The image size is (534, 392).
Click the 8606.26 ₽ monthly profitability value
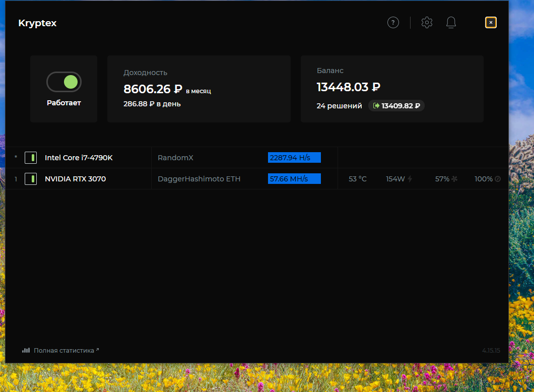[x=153, y=89]
